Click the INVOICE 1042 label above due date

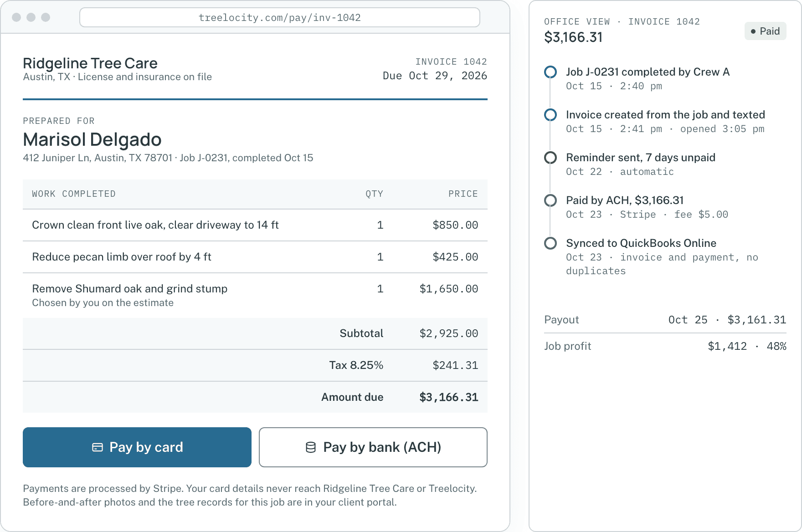[451, 61]
